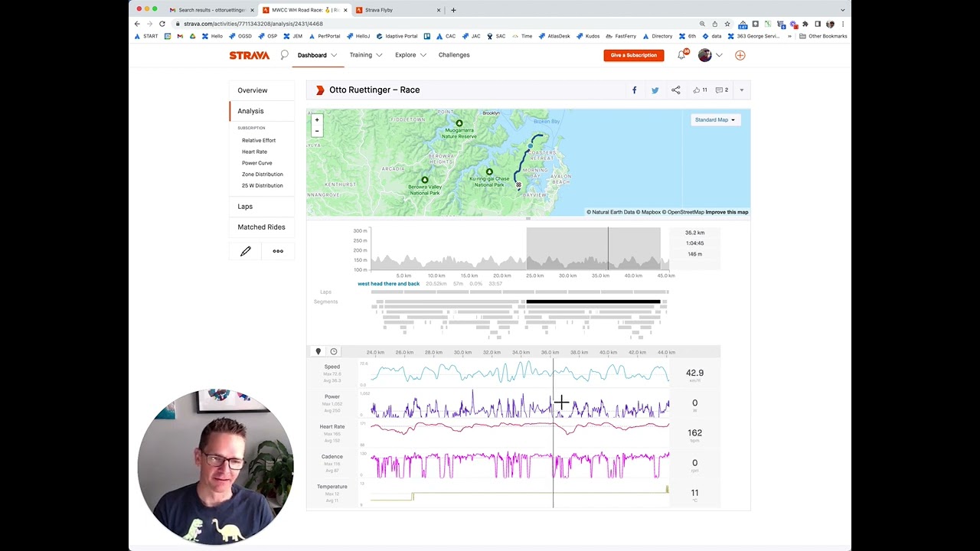Screen dimensions: 980x551
Task: Edit activity with the pencil icon
Action: coord(245,251)
